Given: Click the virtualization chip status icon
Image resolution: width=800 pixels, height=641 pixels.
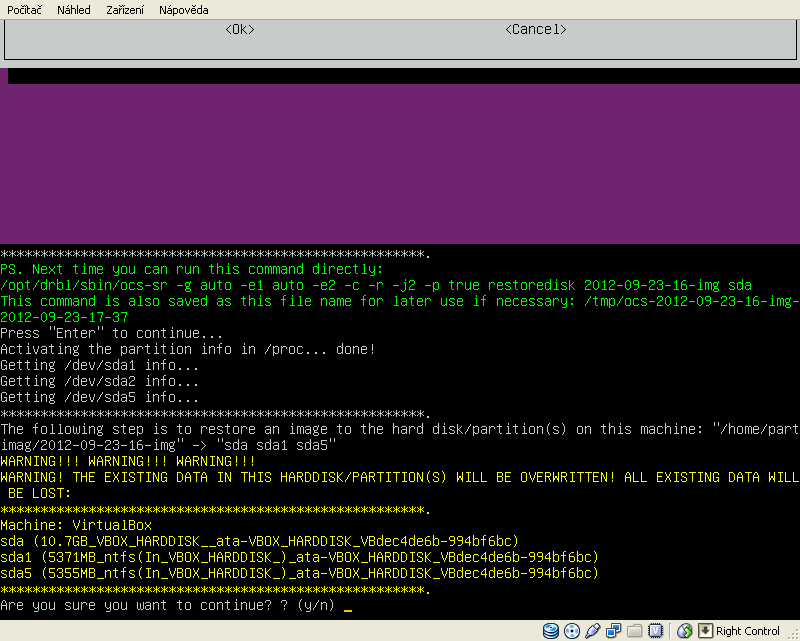Looking at the screenshot, I should [655, 631].
